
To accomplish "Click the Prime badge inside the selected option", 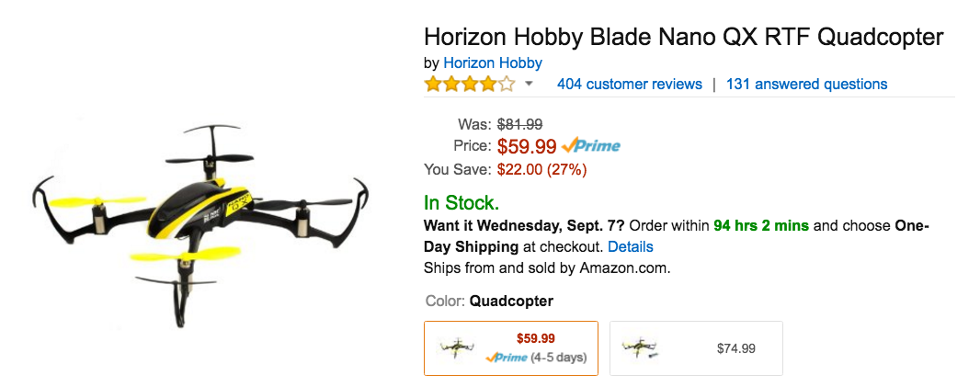I will 507,357.
